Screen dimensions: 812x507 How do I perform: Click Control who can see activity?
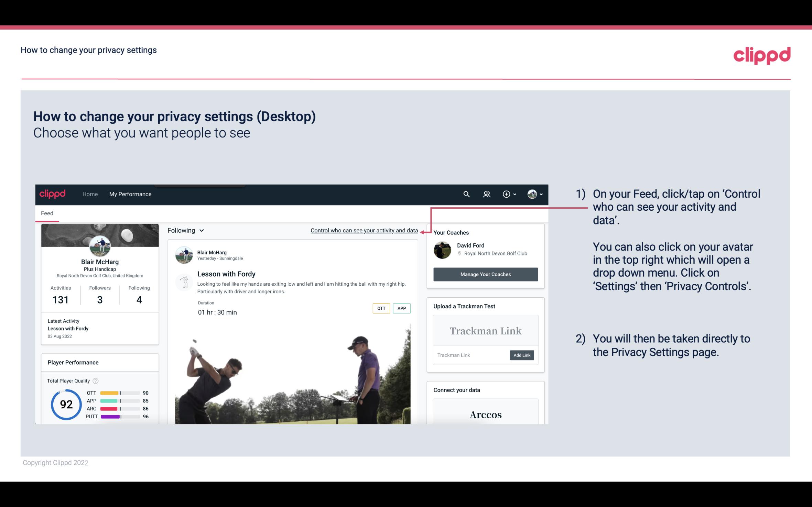tap(364, 230)
